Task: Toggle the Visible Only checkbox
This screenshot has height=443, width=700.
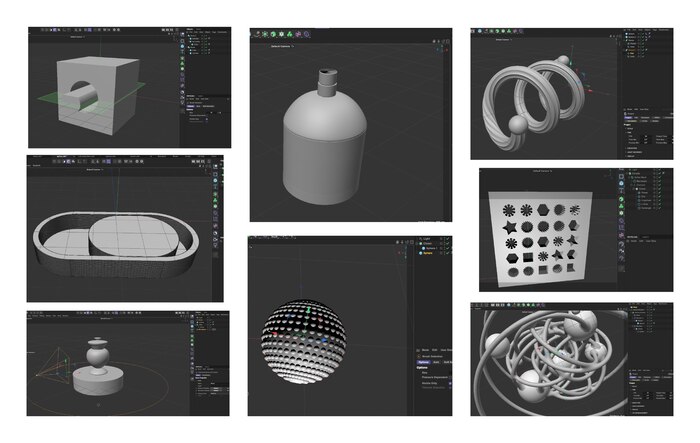Action: click(450, 384)
